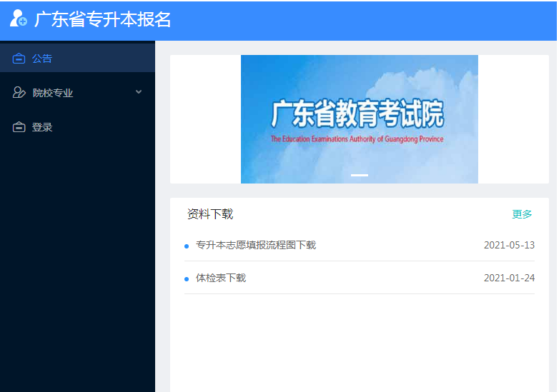Click the blue bullet before 专升本志愿填报流程图下载
This screenshot has width=559, height=392.
(x=187, y=246)
